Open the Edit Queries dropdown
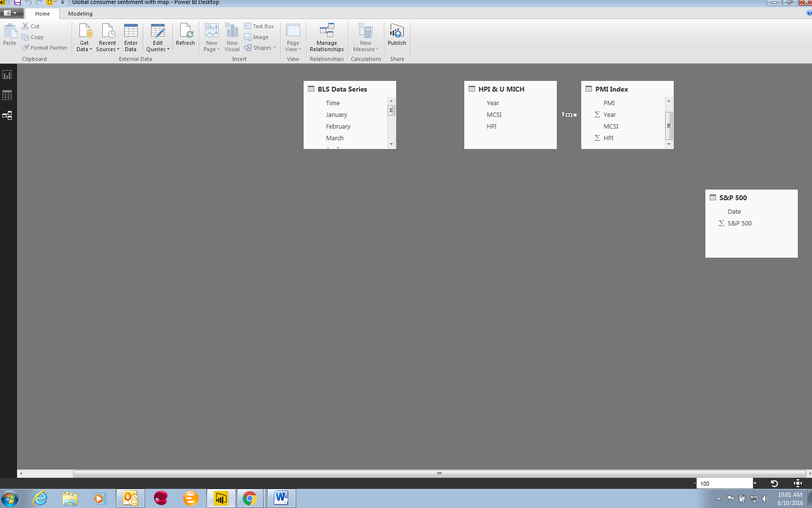 tap(158, 38)
